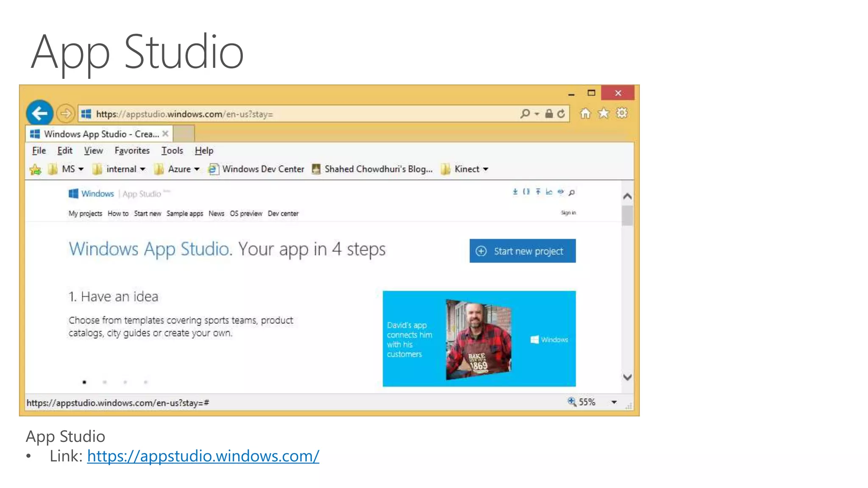
Task: Open the File menu
Action: coord(39,150)
